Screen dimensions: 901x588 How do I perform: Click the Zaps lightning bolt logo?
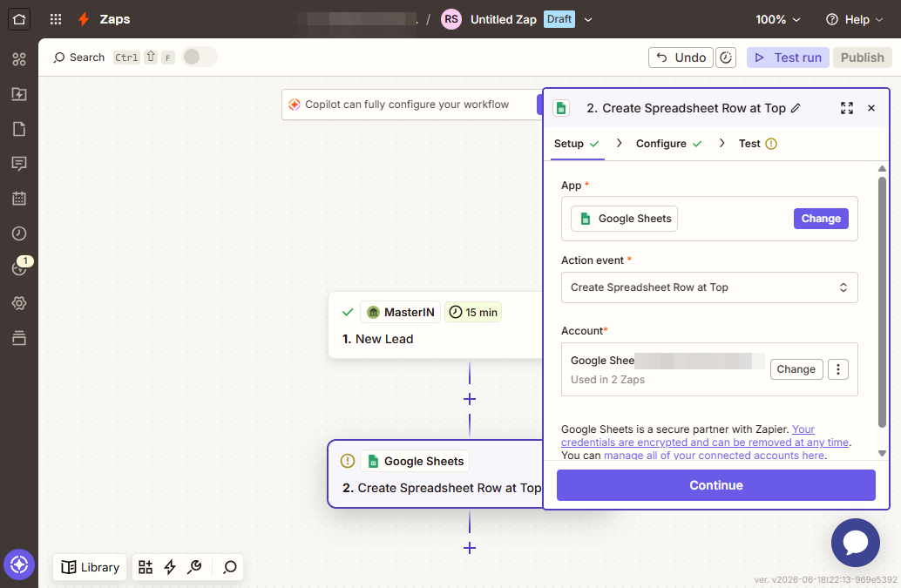[x=84, y=19]
